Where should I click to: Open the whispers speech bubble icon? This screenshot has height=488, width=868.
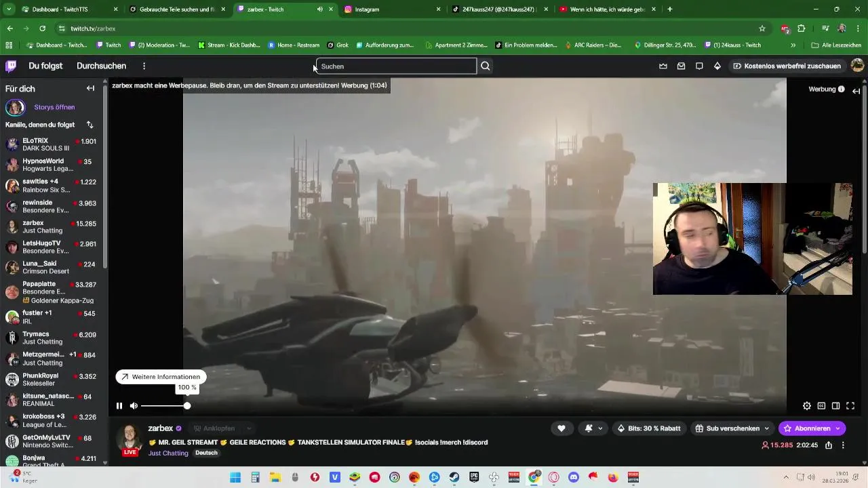699,66
